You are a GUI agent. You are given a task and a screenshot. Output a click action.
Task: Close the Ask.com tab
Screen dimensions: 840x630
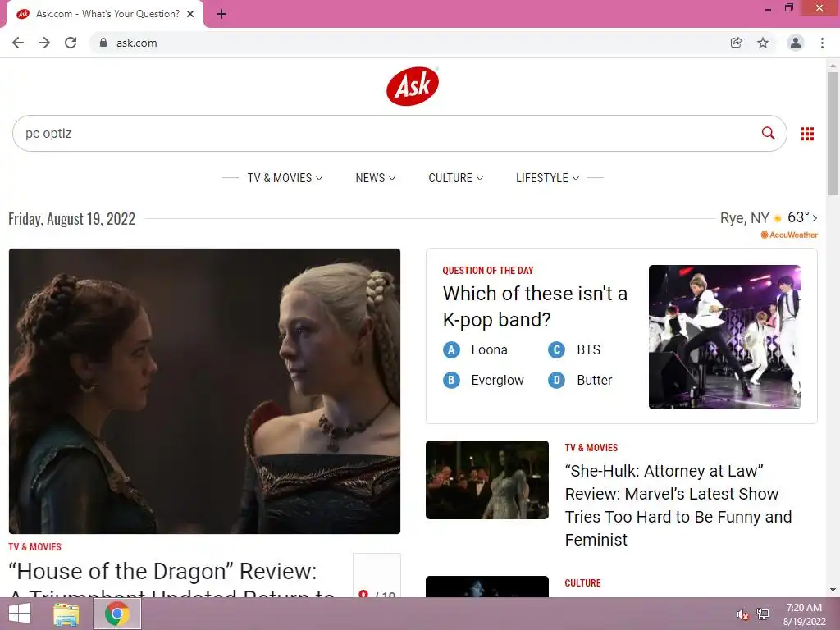point(190,15)
